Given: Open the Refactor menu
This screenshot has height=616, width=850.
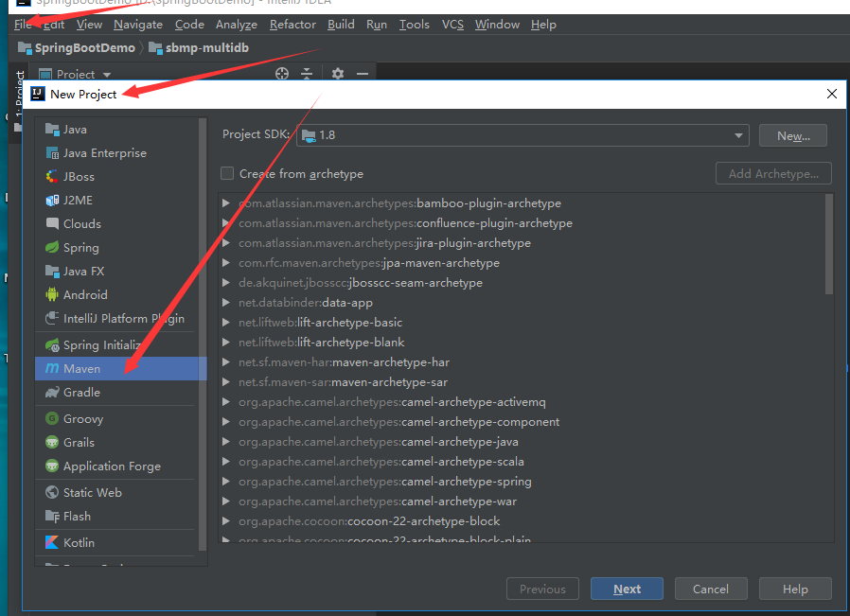Looking at the screenshot, I should [292, 25].
